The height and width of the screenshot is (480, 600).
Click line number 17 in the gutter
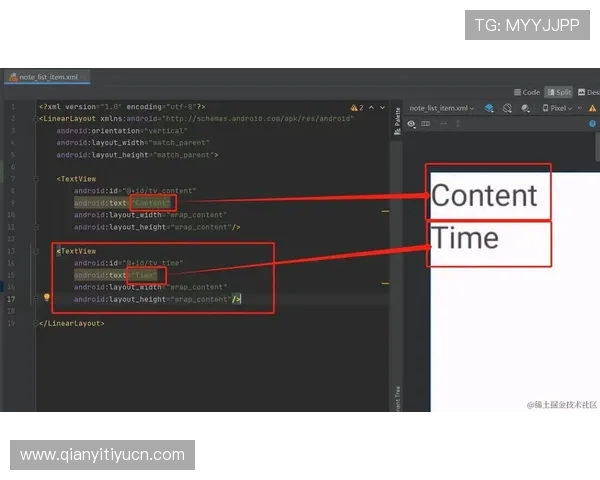pyautogui.click(x=11, y=299)
